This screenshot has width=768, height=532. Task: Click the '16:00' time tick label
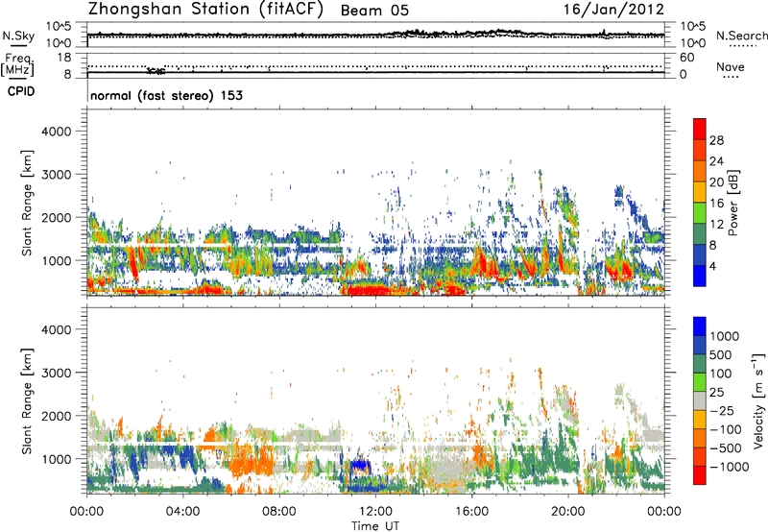(x=471, y=512)
